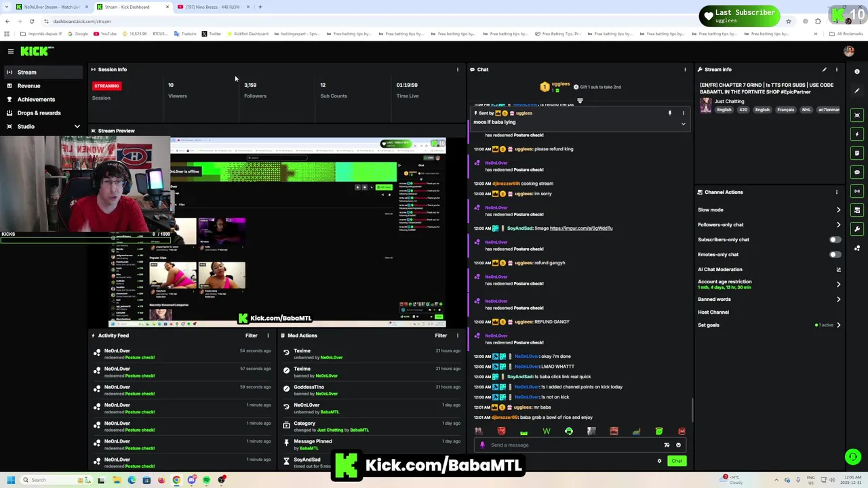Expand the Studio sidebar section
This screenshot has height=488, width=868.
pos(77,126)
